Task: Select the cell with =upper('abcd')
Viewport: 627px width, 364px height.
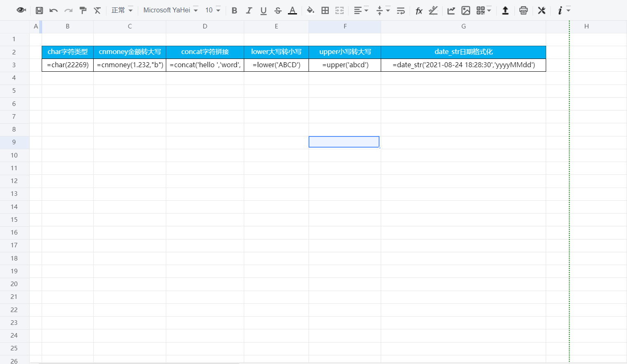Action: [x=345, y=65]
